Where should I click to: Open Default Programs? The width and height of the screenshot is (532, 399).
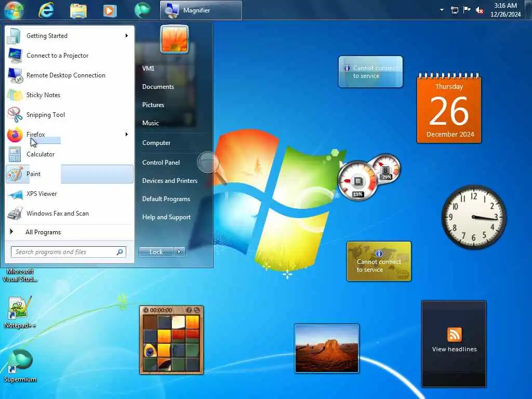tap(166, 199)
